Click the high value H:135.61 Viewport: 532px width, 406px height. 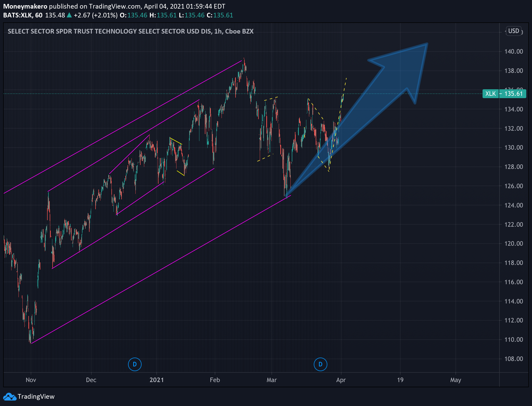tap(163, 15)
